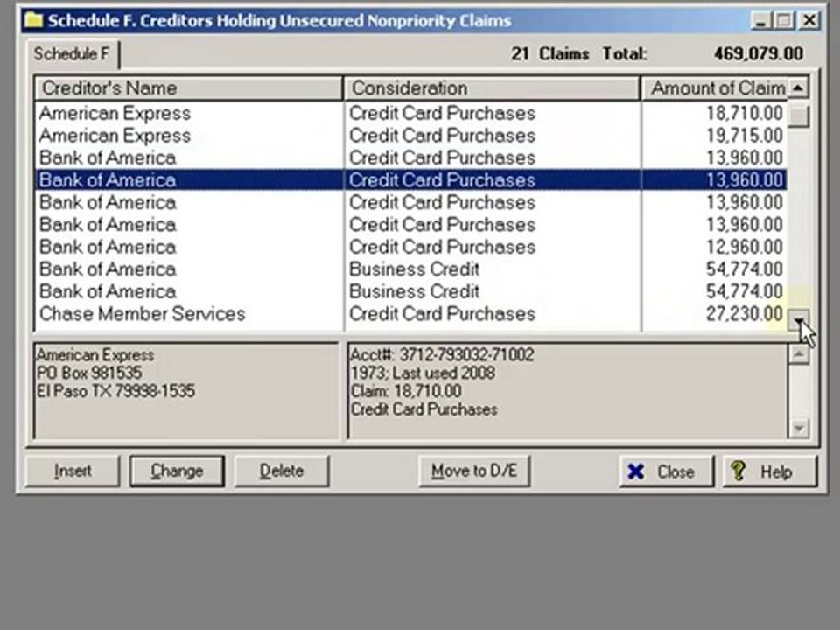
Task: Click the Claim: 18,710.00 detail line
Action: point(405,391)
